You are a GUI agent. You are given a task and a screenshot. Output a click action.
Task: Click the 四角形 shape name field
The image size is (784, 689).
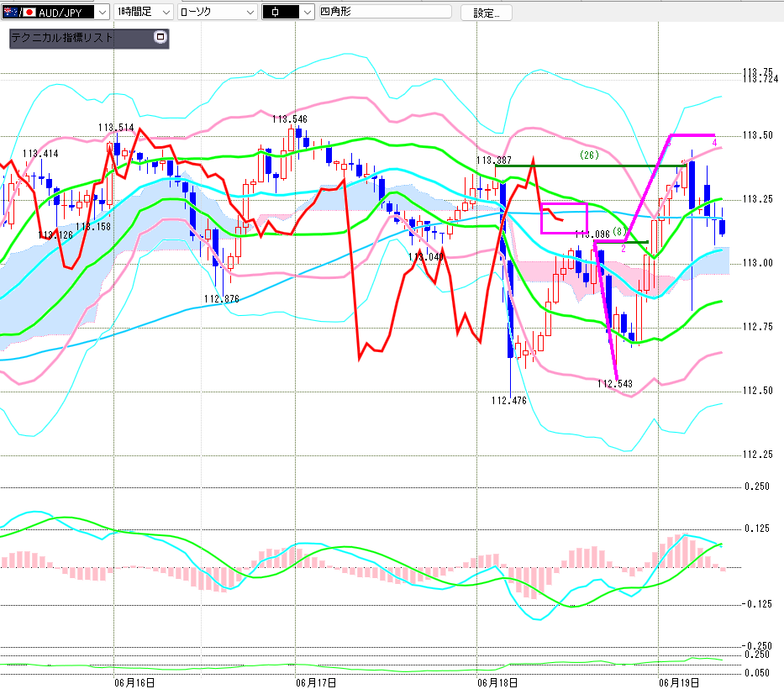385,12
